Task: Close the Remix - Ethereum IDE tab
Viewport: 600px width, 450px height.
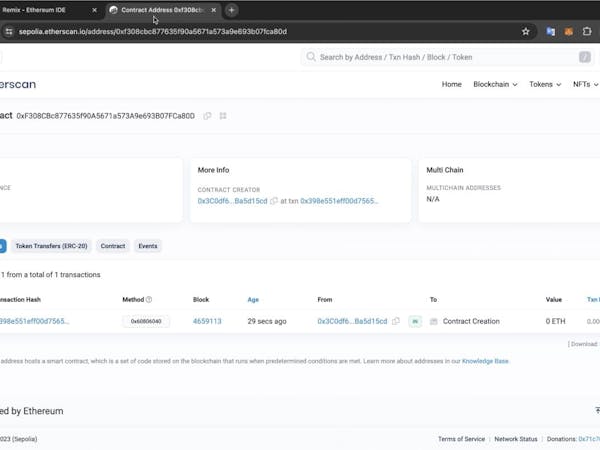Action: 95,10
